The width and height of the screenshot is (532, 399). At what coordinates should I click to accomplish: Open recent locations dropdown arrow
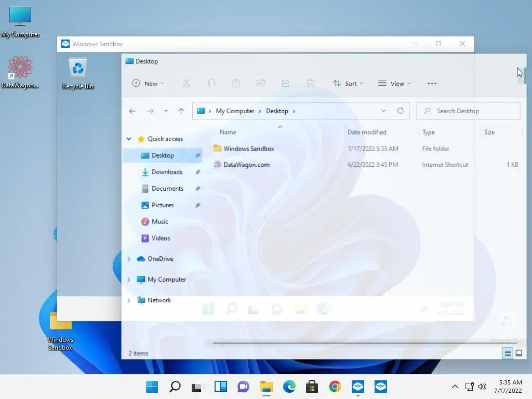pos(166,111)
